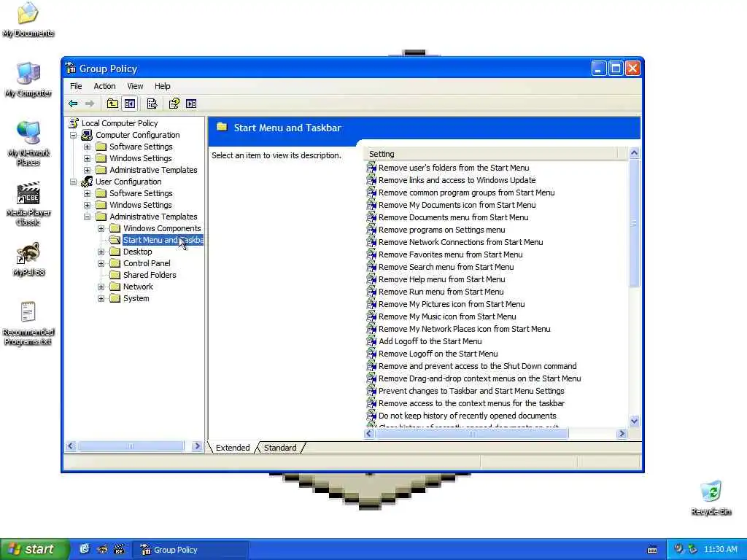Select the Shared Folders tree item
This screenshot has width=747, height=560.
pyautogui.click(x=150, y=275)
